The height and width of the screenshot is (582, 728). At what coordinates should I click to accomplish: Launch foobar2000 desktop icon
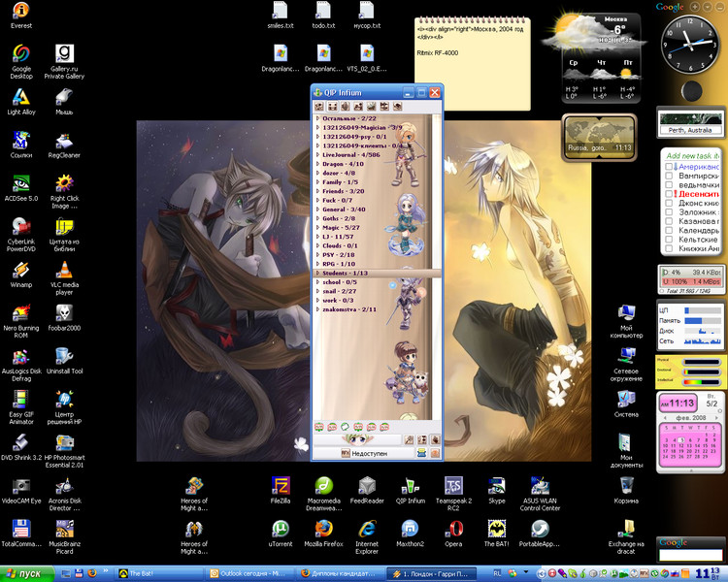tap(64, 317)
